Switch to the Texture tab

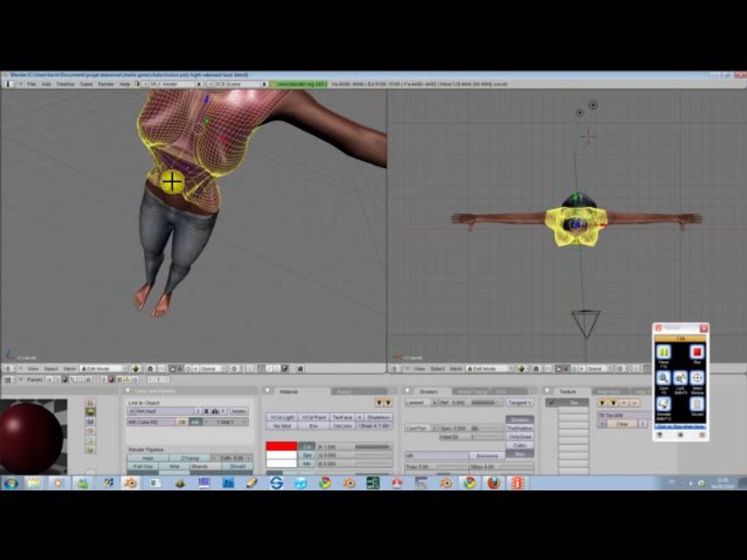pos(567,391)
